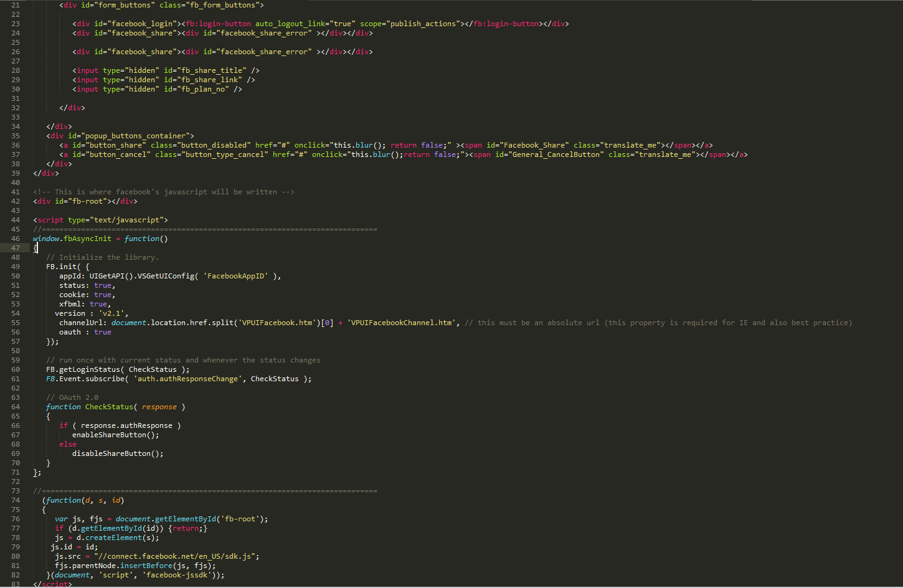Click the {return;} block on line 77
This screenshot has width=903, height=588.
click(x=187, y=528)
